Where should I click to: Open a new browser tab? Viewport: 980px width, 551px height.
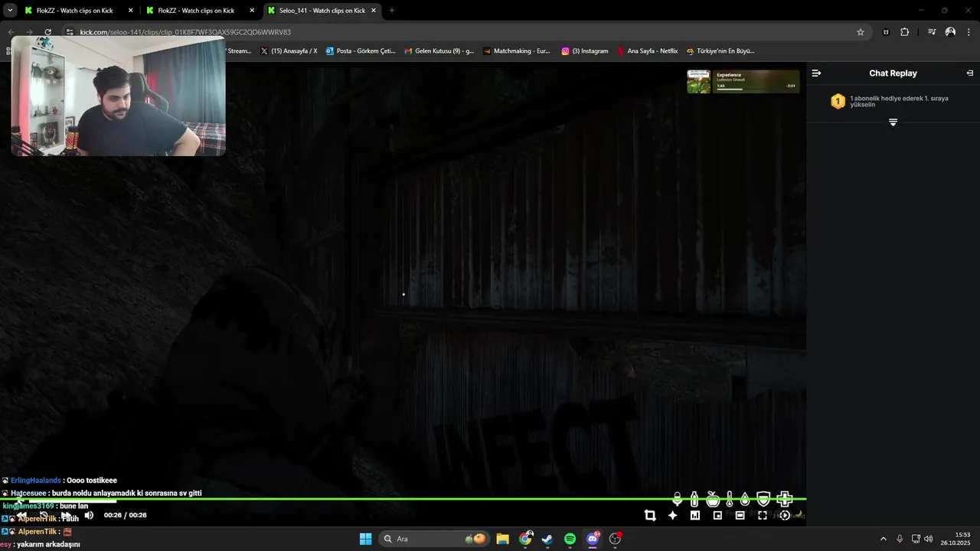(392, 11)
